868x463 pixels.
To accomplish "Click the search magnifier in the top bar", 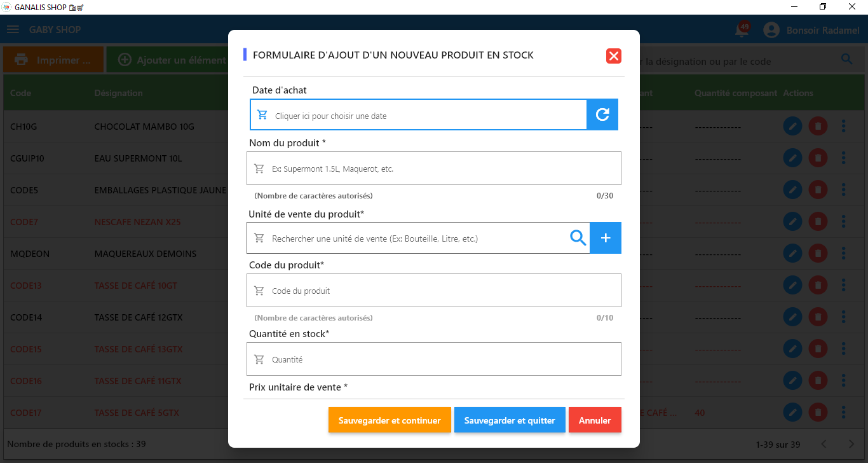I will (847, 59).
